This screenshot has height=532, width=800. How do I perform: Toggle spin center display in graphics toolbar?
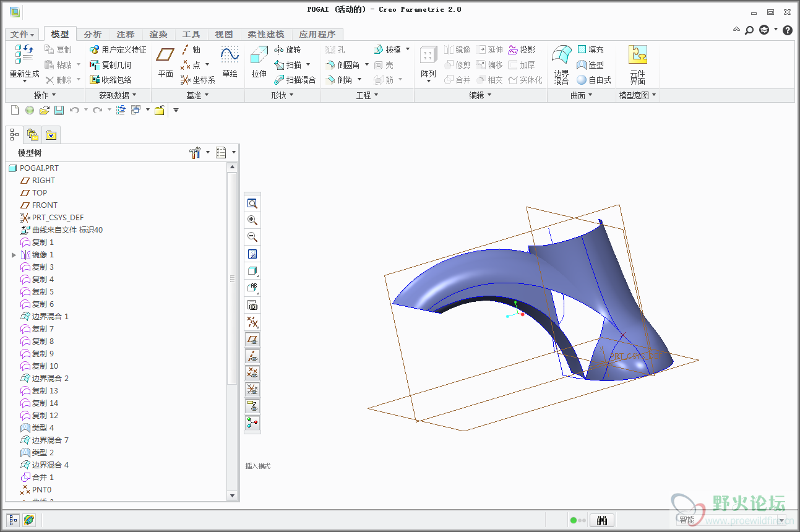(252, 423)
